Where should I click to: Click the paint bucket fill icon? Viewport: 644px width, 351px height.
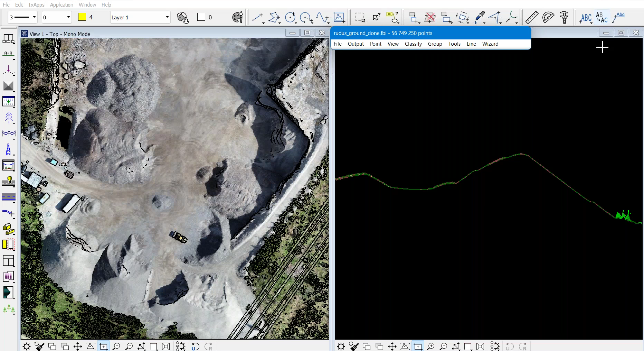pyautogui.click(x=183, y=17)
